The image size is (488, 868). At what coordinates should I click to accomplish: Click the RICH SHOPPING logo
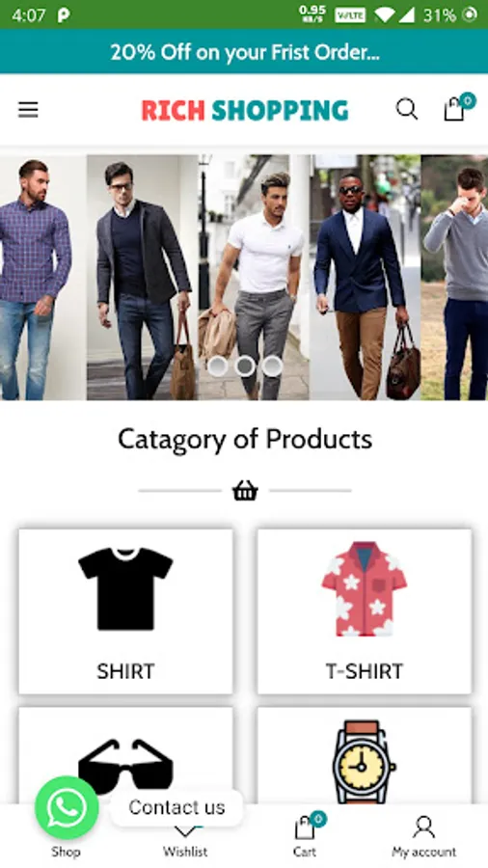click(245, 110)
